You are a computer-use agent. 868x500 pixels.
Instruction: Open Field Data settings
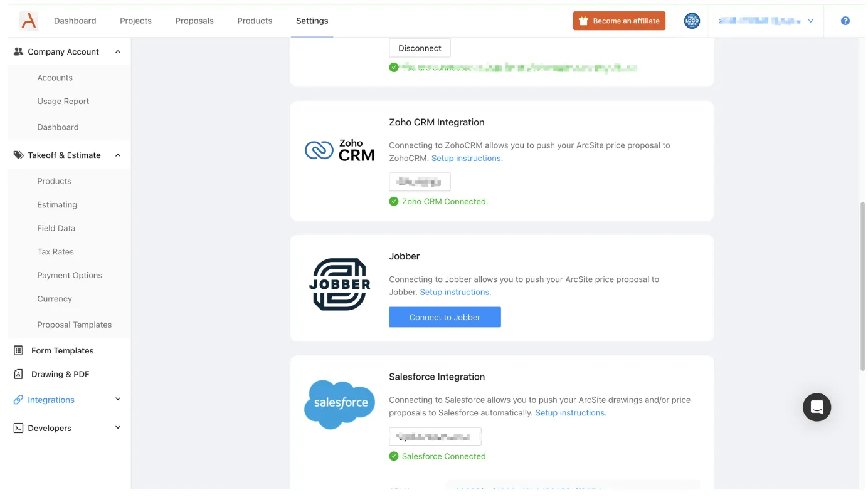[56, 228]
